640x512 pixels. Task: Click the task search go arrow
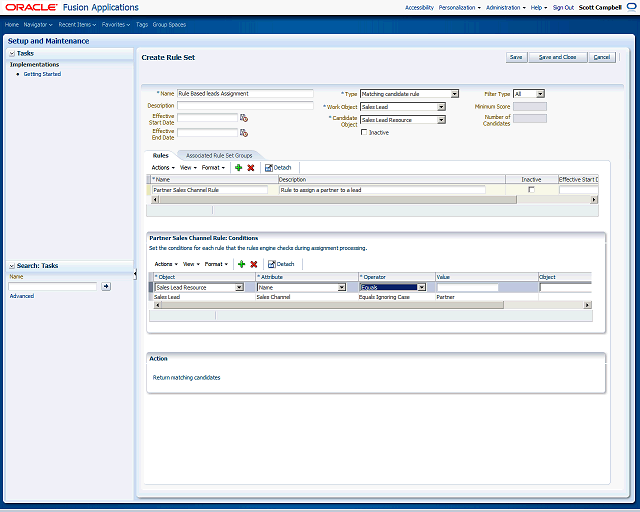[x=106, y=287]
